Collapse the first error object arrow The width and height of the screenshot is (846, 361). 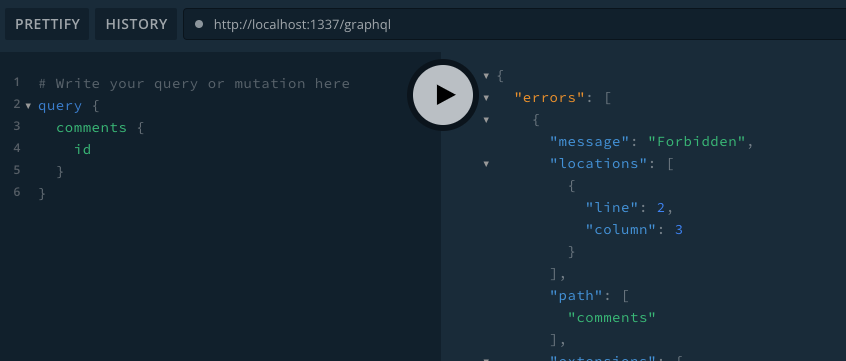(486, 120)
